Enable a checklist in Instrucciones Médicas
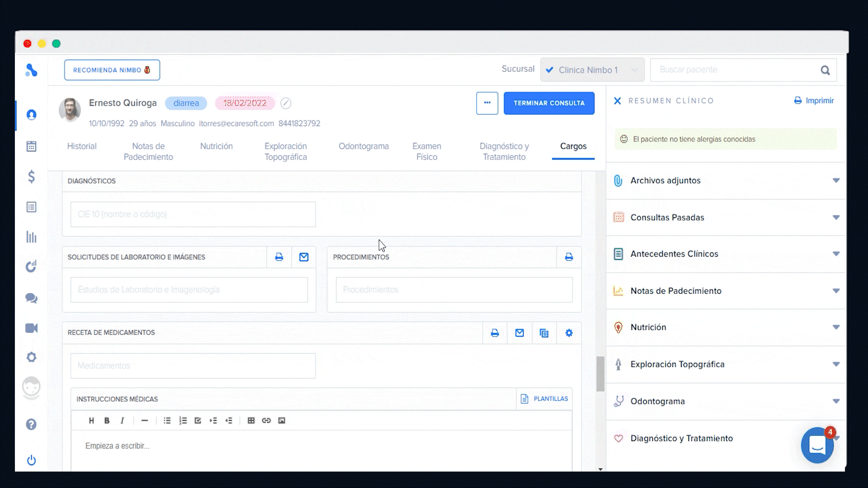868x488 pixels. [198, 420]
